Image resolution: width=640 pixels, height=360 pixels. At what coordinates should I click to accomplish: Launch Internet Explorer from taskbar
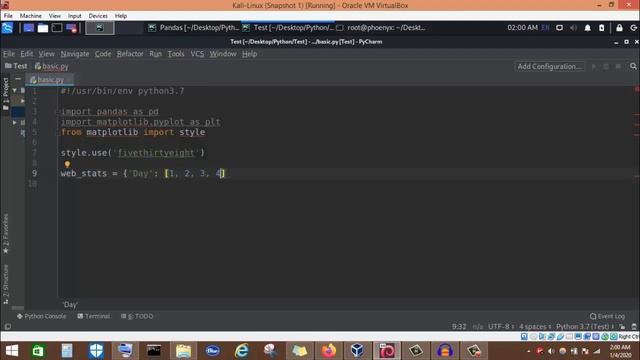(x=242, y=351)
